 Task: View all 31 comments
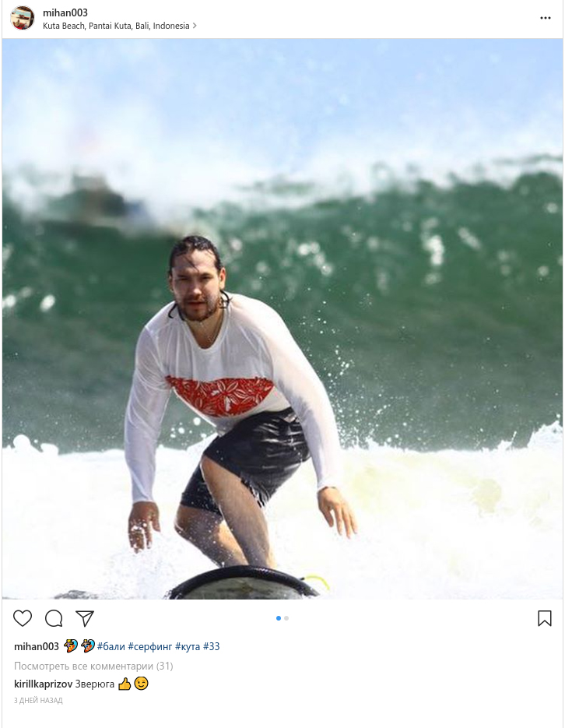click(x=93, y=666)
